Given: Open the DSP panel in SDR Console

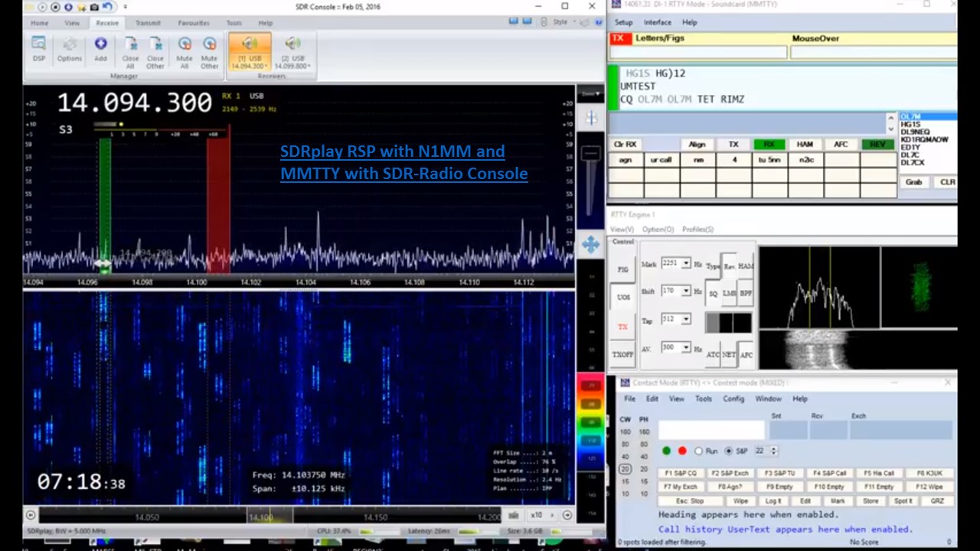Looking at the screenshot, I should pyautogui.click(x=38, y=49).
